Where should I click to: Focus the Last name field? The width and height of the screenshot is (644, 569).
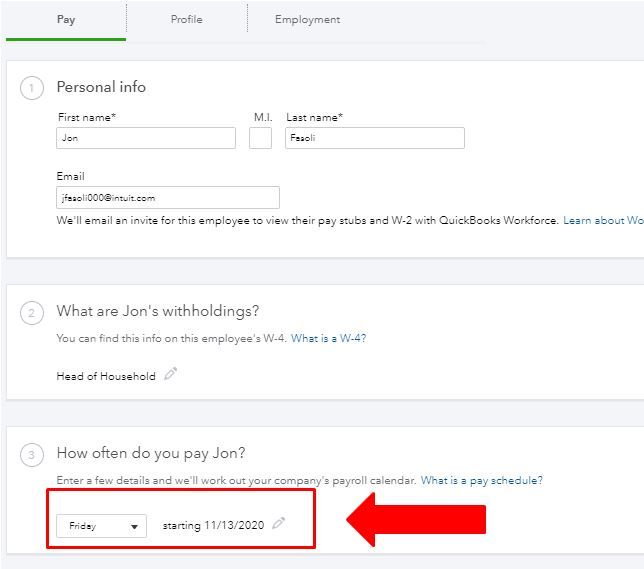click(x=375, y=138)
